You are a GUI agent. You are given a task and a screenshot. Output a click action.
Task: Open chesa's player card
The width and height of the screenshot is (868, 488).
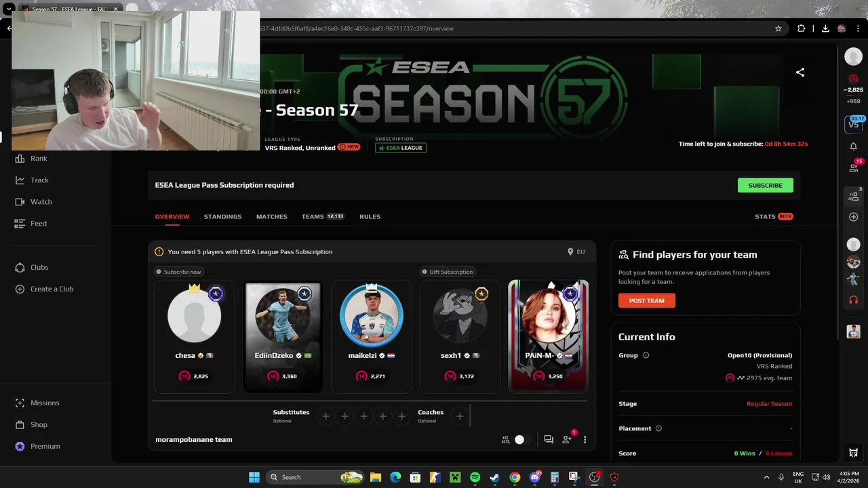tap(195, 336)
